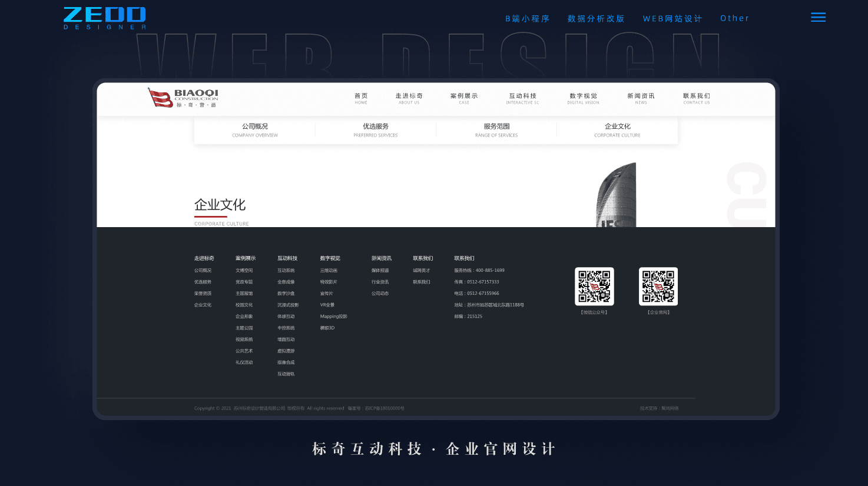Click footer link 公共艺术

[244, 351]
